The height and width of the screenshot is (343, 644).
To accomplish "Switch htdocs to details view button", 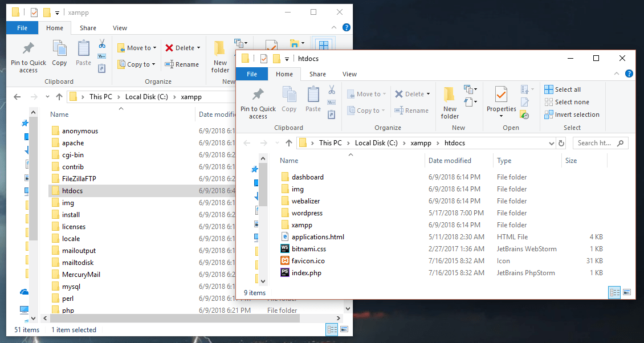I will pyautogui.click(x=614, y=292).
